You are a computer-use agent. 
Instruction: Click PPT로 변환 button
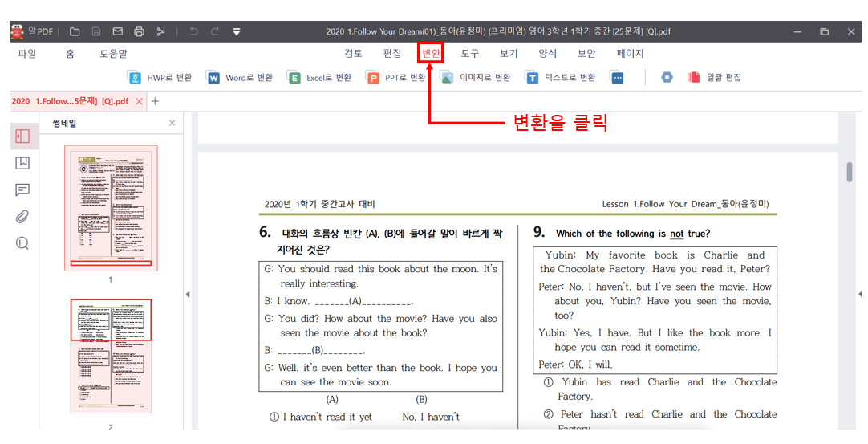pos(395,78)
